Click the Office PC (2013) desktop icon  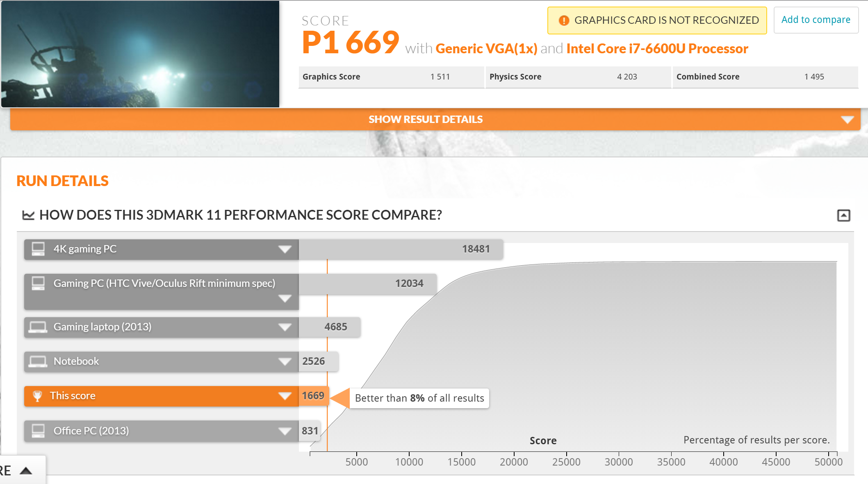coord(38,431)
